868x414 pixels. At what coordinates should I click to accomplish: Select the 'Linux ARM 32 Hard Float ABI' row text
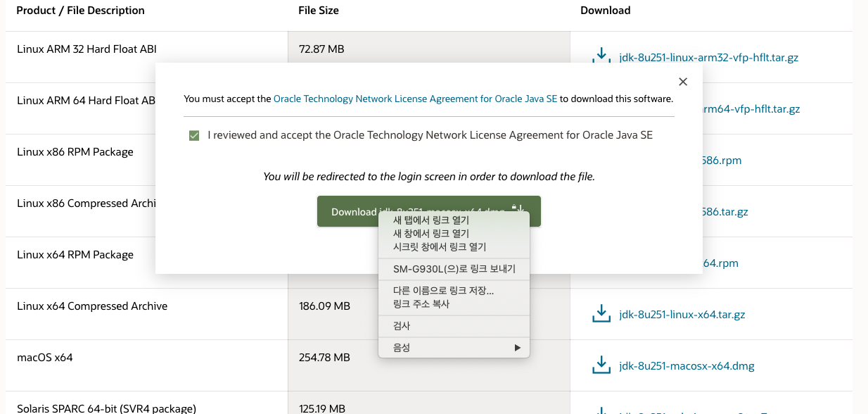87,49
